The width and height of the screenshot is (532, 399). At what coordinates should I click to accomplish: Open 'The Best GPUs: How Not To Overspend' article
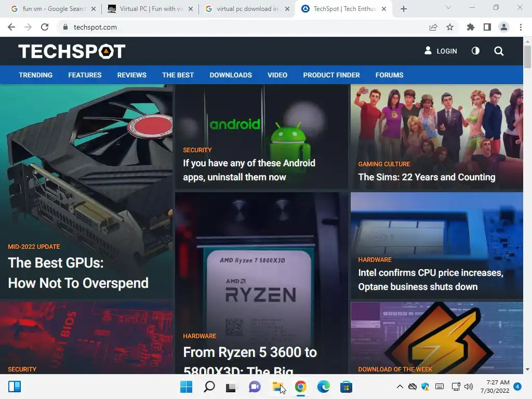point(78,273)
